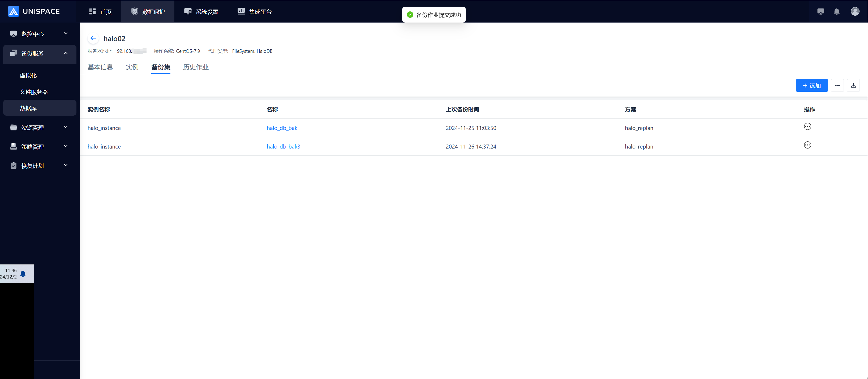The width and height of the screenshot is (868, 379).
Task: Open the notification bell in top bar
Action: coord(837,11)
